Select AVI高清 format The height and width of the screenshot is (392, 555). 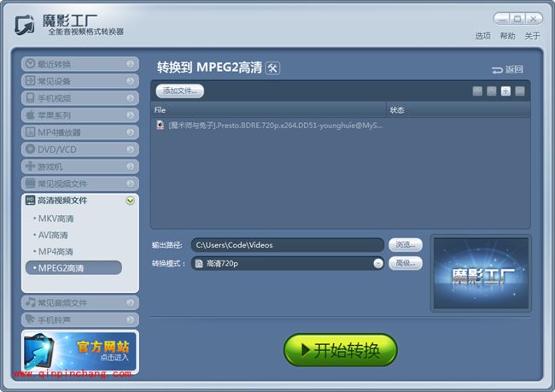pos(53,235)
